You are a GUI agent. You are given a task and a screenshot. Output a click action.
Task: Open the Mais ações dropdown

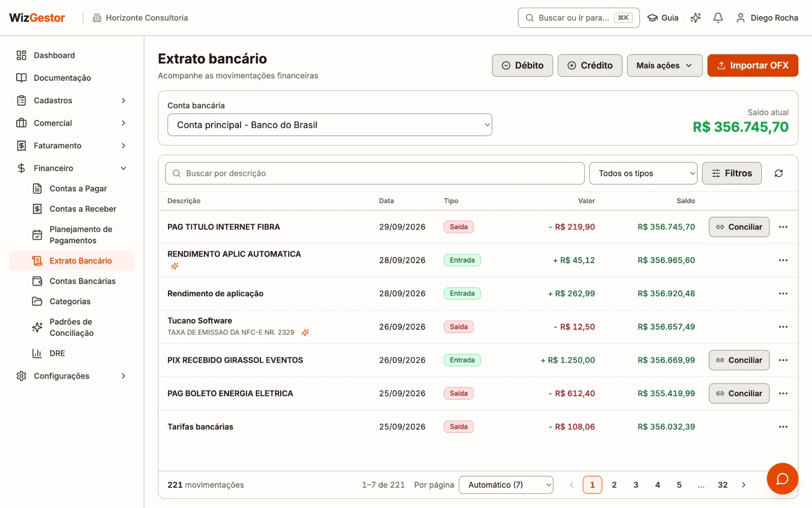[664, 66]
